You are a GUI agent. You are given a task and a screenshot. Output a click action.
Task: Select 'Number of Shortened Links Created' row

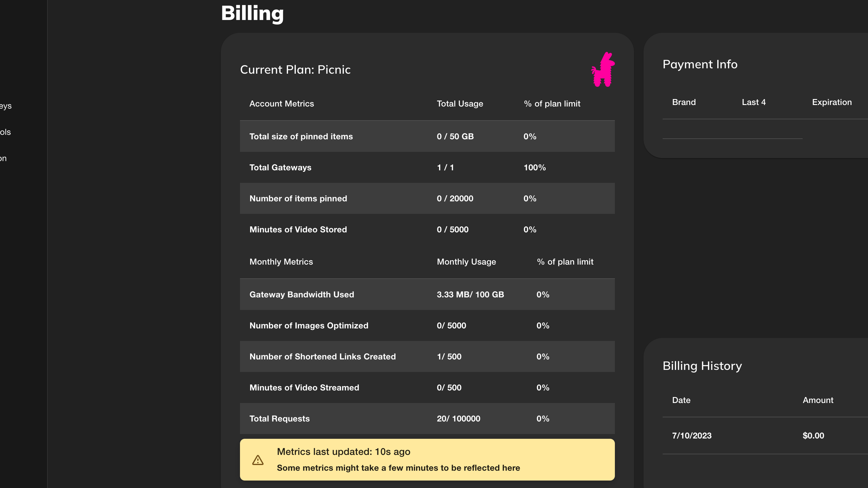tap(322, 356)
